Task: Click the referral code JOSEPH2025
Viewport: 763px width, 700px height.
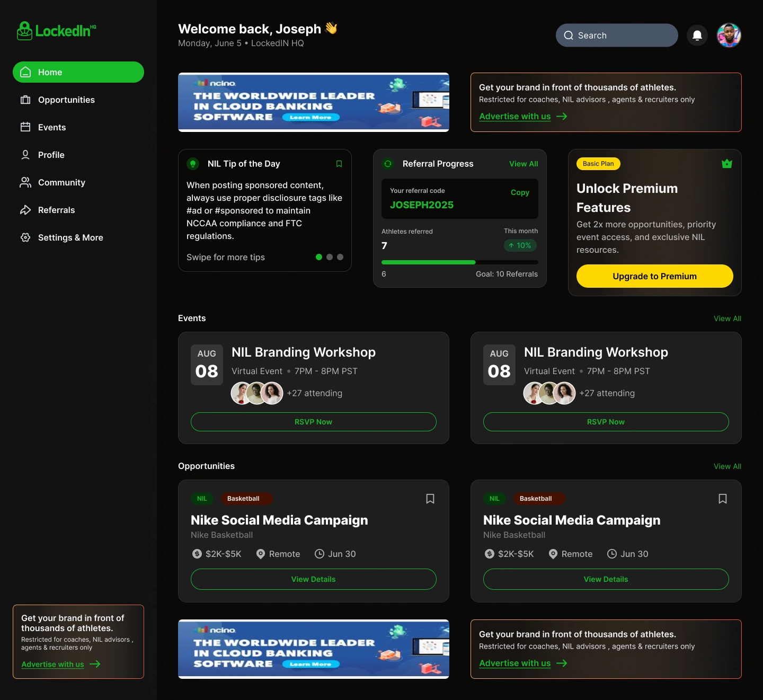Action: point(422,205)
